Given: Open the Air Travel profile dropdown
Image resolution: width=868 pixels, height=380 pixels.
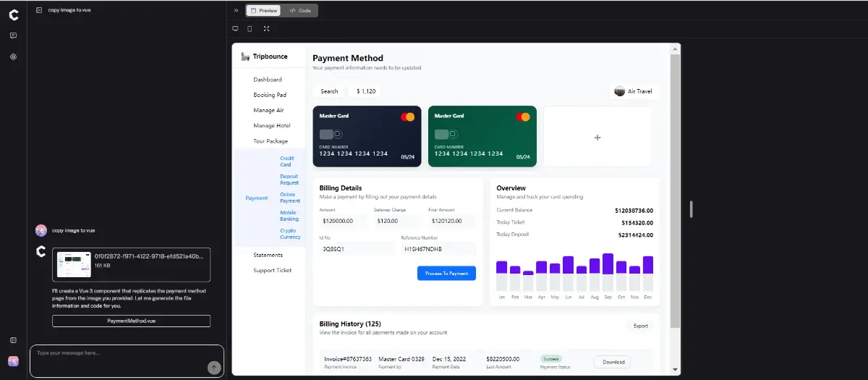Looking at the screenshot, I should click(x=634, y=91).
